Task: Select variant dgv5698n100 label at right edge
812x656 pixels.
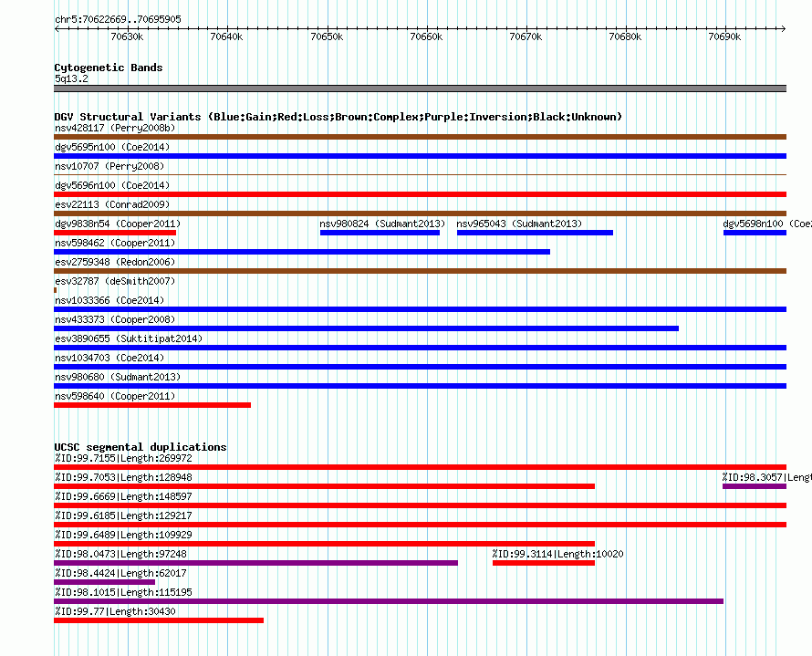Action: (x=767, y=224)
